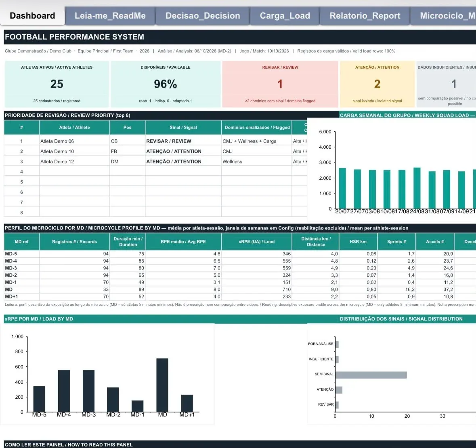Screen dimensions: 476x448
Task: Click the Distância km / Distance header
Action: [315, 242]
